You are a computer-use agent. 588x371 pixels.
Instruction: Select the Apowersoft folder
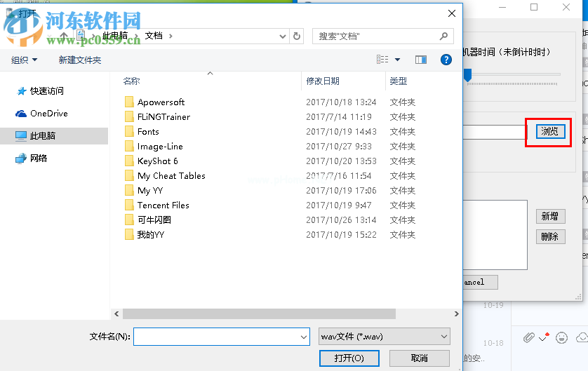161,102
